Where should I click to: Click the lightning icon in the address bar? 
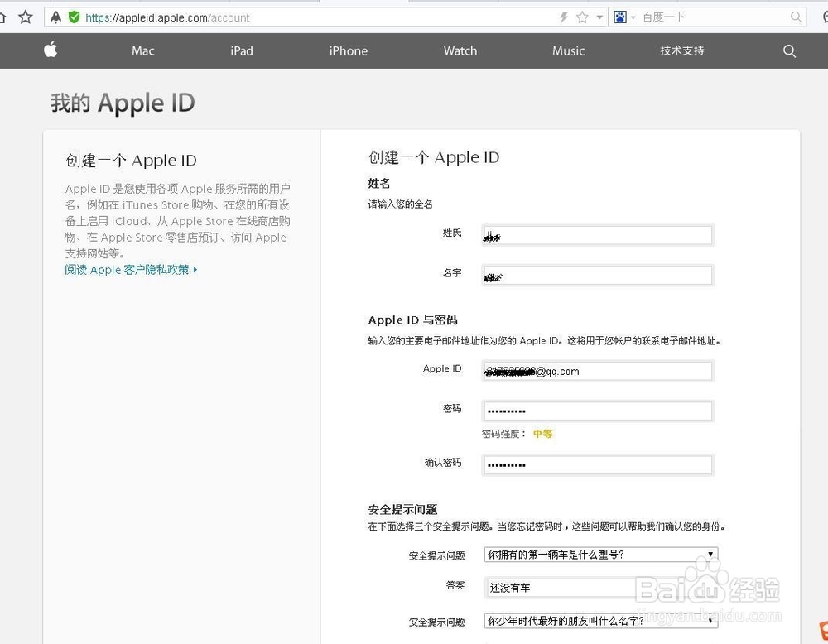[x=562, y=17]
